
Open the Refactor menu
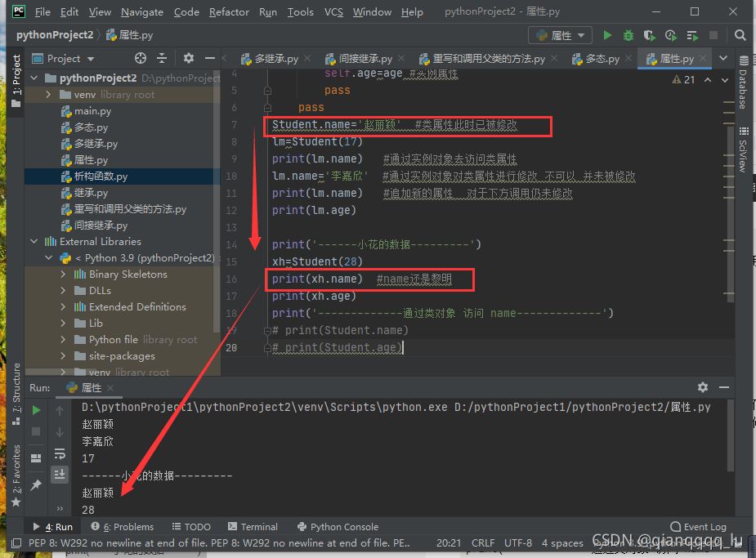[229, 12]
